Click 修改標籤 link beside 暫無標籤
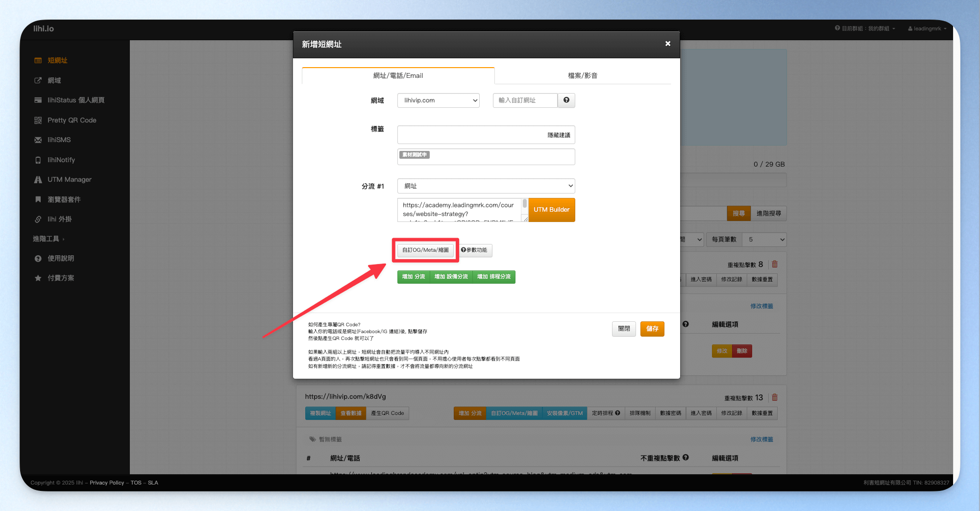 tap(761, 439)
